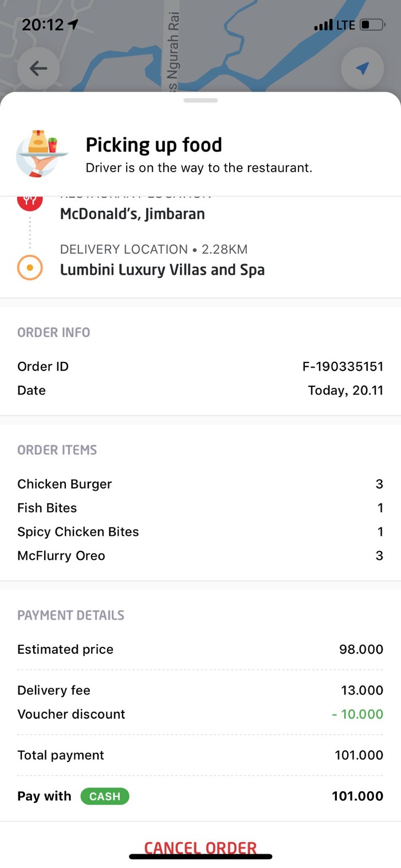Tap the Order ID F-190335151
401x868 pixels.
343,366
